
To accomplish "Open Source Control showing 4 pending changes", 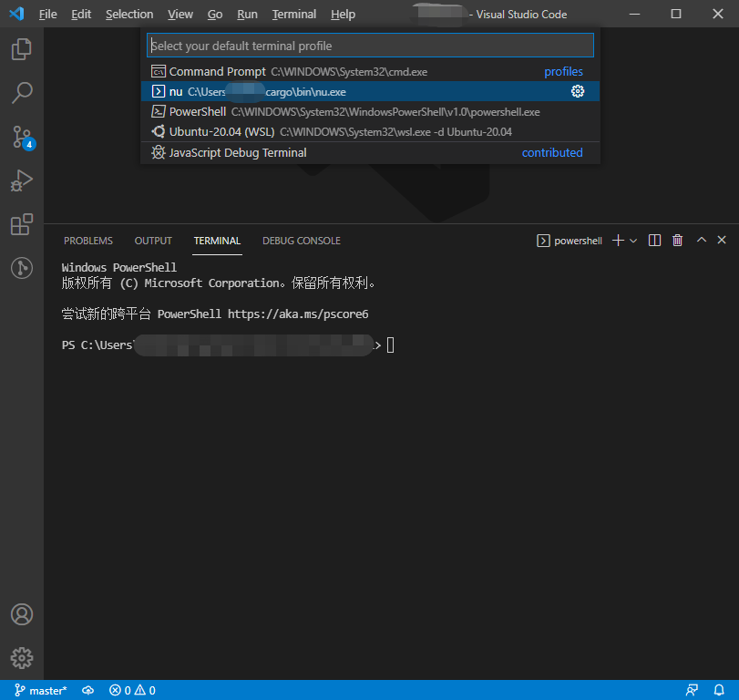I will click(21, 137).
